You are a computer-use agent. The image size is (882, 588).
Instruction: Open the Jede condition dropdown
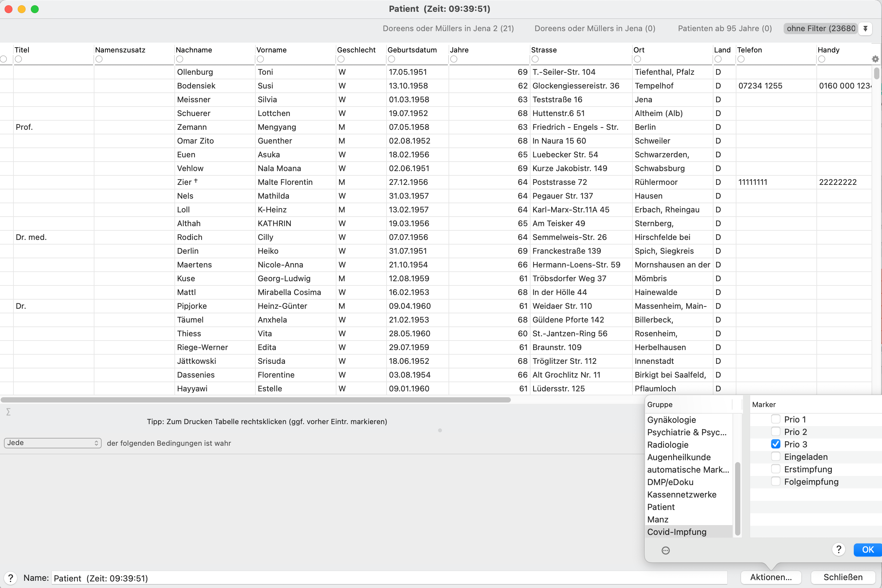(x=52, y=443)
